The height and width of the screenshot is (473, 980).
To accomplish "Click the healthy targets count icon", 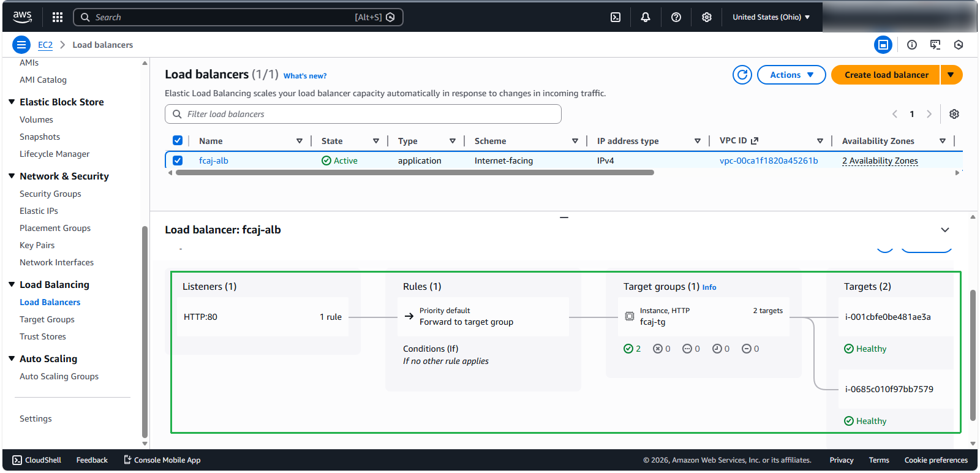I will [x=628, y=349].
